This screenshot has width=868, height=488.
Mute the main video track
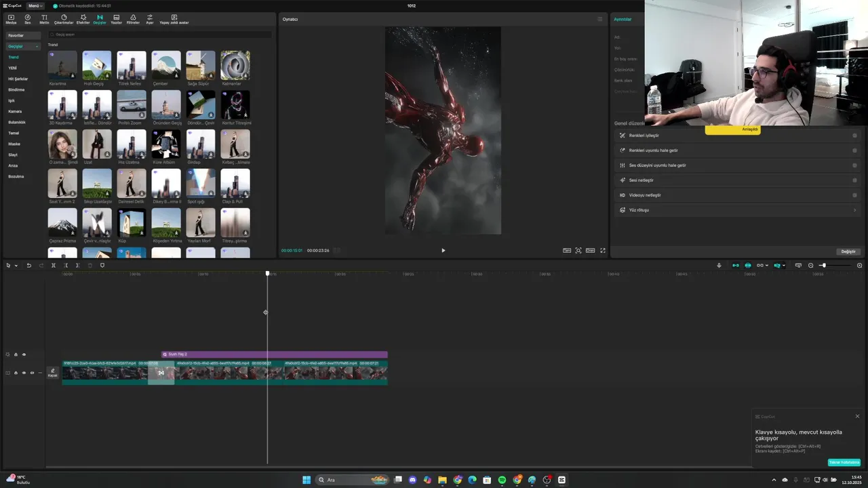click(32, 373)
